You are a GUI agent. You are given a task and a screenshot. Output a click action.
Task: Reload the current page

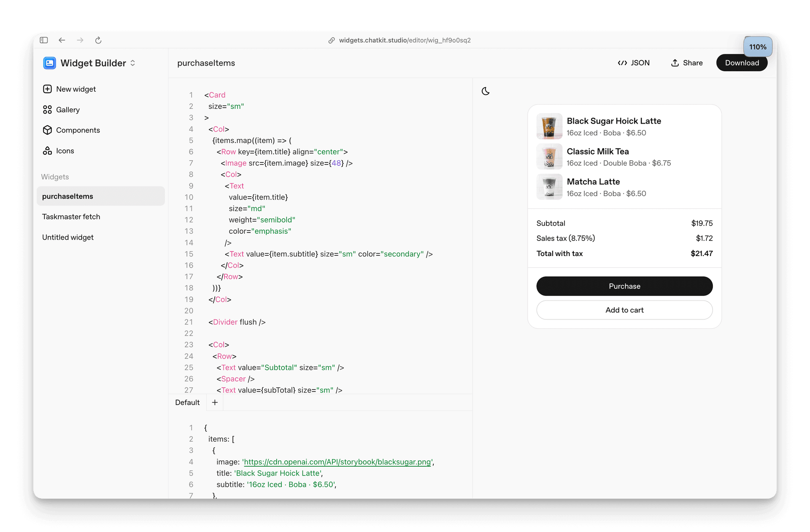click(98, 40)
